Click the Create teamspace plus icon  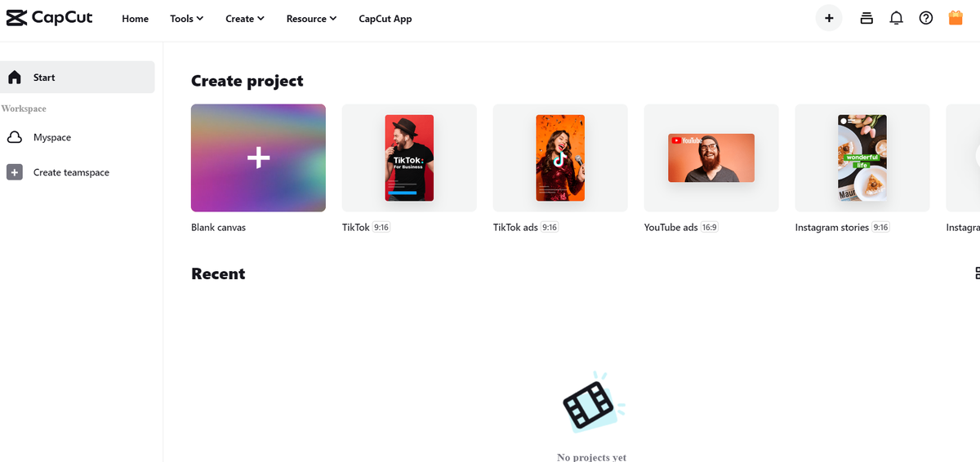[15, 172]
